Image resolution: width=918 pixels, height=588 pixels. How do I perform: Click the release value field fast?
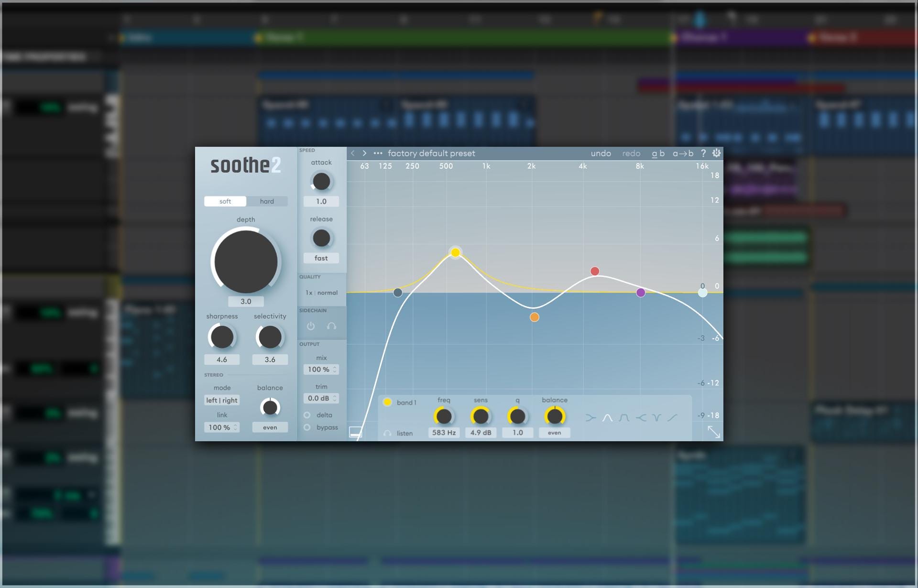coord(321,258)
